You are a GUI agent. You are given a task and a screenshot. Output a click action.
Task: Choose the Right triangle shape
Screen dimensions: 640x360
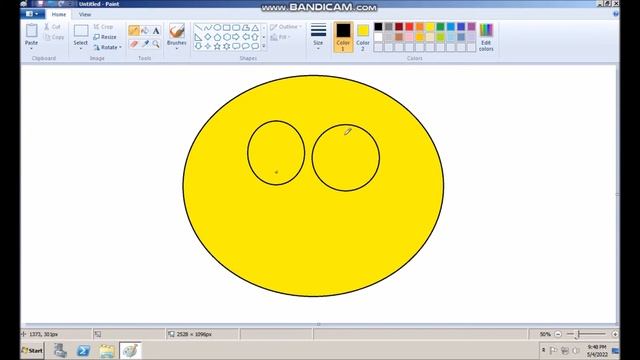pos(198,37)
